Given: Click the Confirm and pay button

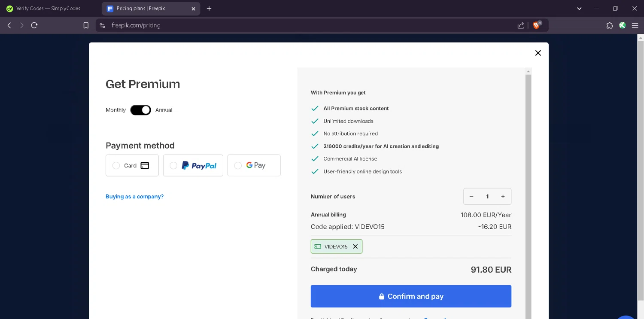Looking at the screenshot, I should 411,296.
